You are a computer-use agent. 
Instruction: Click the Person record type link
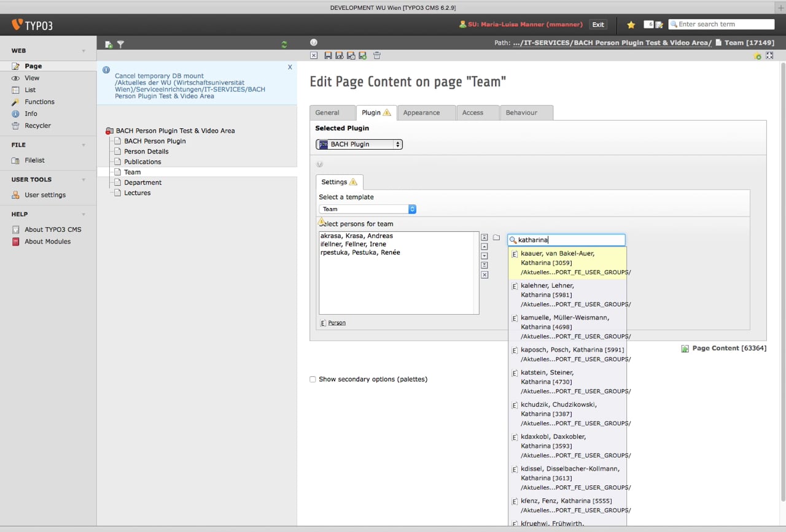337,323
